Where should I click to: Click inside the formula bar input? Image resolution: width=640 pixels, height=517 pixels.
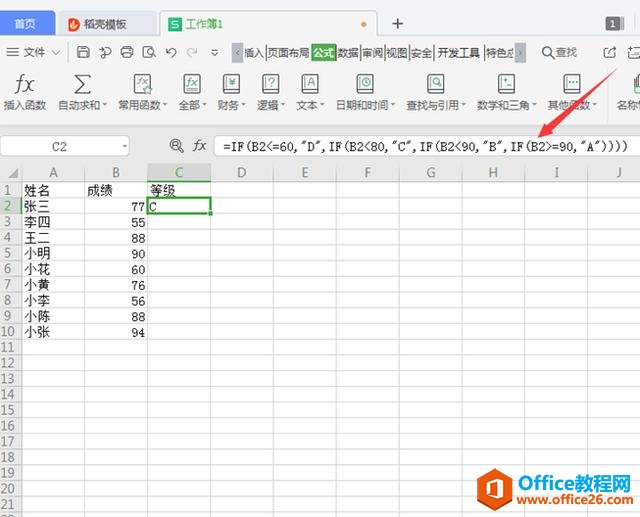(426, 146)
